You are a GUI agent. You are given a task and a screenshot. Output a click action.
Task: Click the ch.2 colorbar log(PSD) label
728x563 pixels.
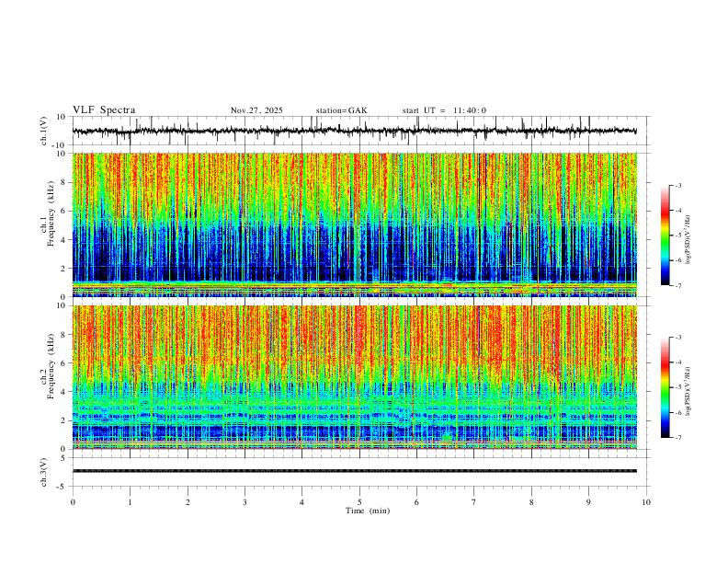pyautogui.click(x=688, y=391)
